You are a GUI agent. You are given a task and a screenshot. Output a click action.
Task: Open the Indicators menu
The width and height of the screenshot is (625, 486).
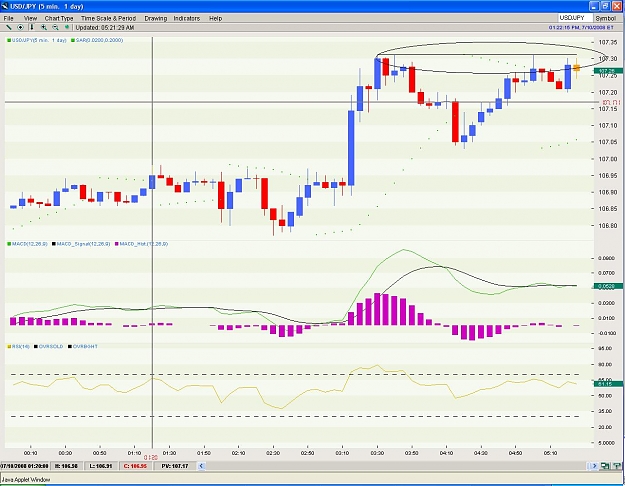coord(187,18)
